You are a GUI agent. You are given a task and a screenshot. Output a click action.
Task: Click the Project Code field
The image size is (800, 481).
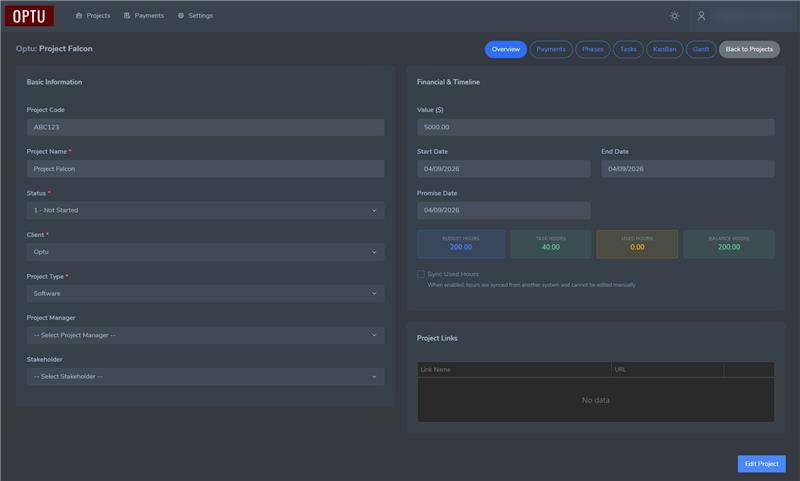pos(206,127)
